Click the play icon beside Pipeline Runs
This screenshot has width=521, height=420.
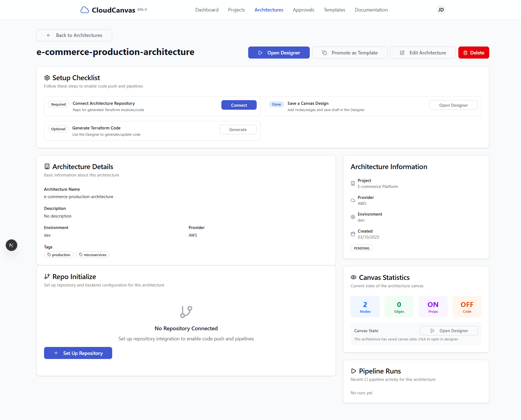tap(354, 371)
